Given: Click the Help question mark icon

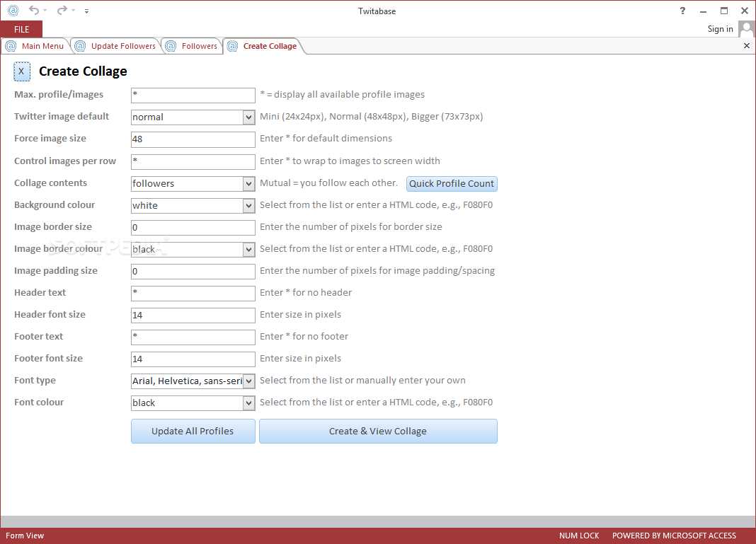Looking at the screenshot, I should tap(682, 11).
